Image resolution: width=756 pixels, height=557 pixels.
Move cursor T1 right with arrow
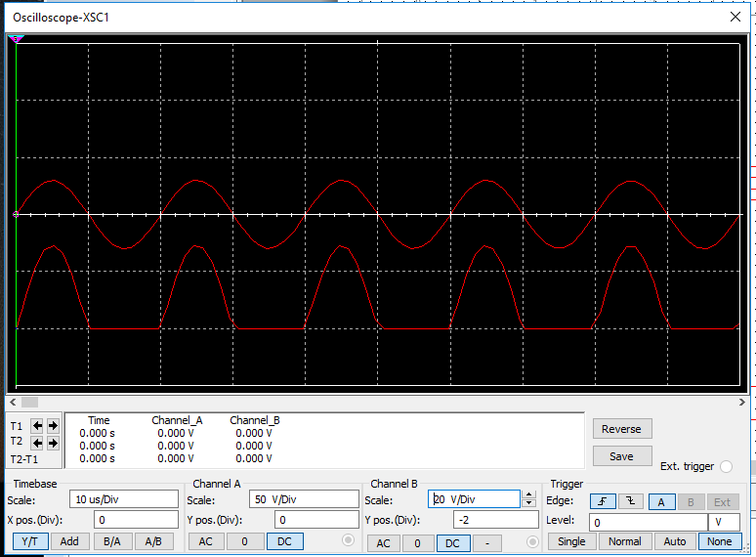pyautogui.click(x=53, y=426)
